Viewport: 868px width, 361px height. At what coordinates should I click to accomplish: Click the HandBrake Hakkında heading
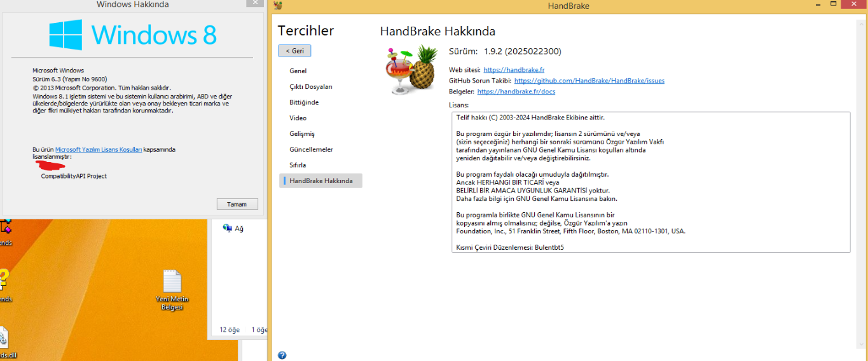[437, 31]
